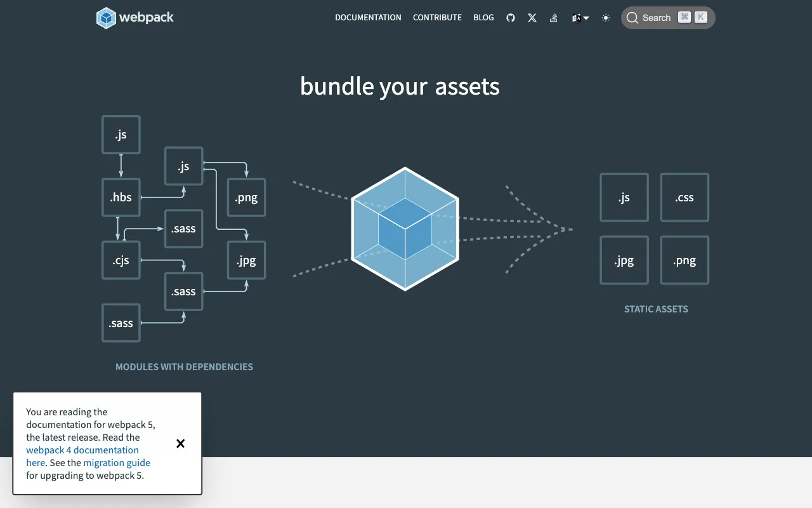
Task: Click the .css static asset box
Action: point(684,197)
